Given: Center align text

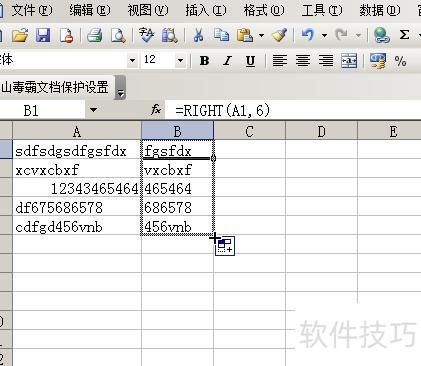Looking at the screenshot, I should tap(303, 61).
